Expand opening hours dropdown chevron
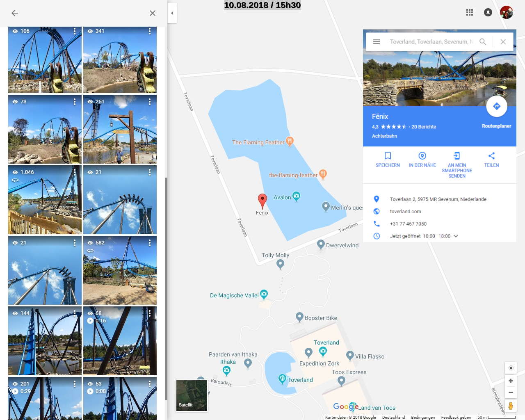Screen dimensions: 525x420 [456, 236]
